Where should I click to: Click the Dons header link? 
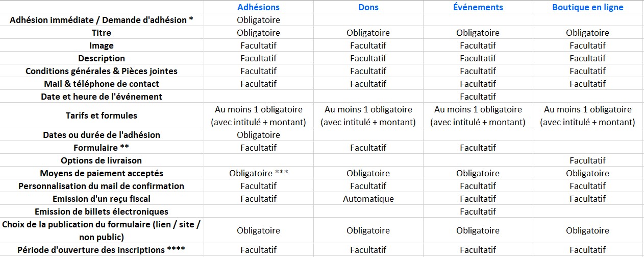[368, 7]
